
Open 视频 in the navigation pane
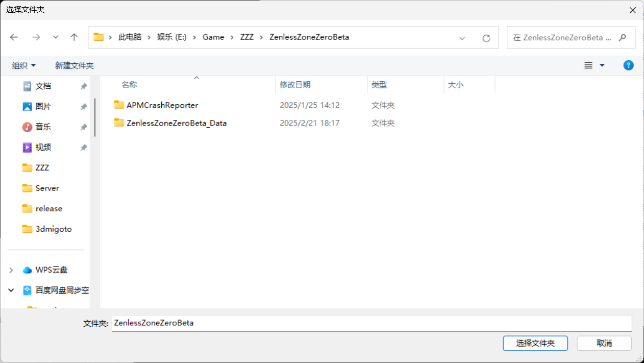click(43, 148)
